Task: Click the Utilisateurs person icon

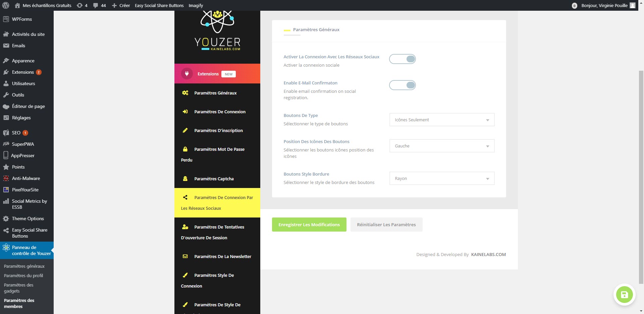Action: (6, 83)
